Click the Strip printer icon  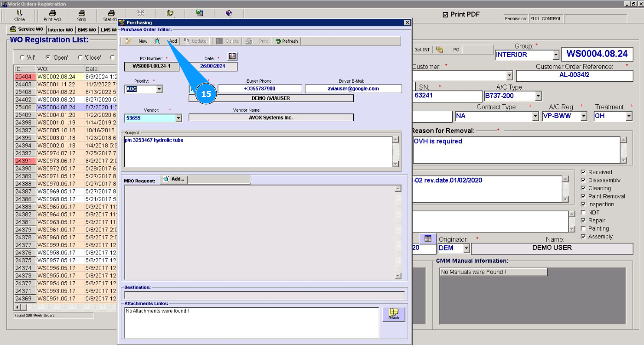click(x=81, y=13)
